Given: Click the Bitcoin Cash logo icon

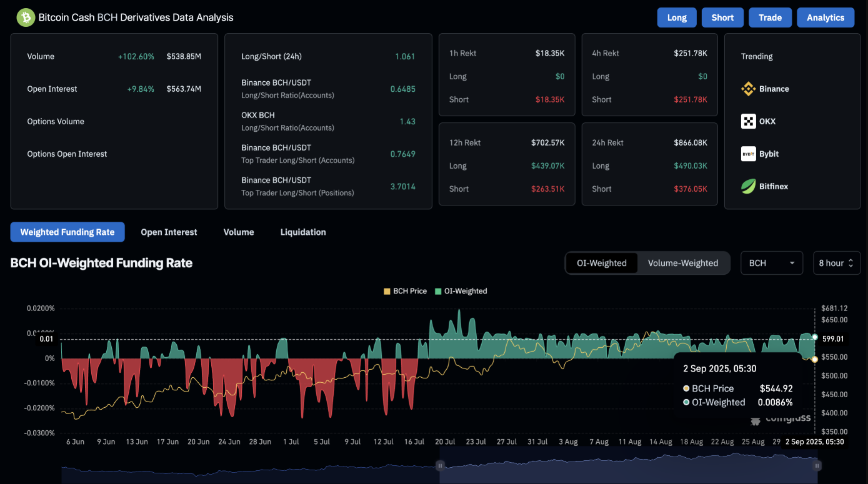Looking at the screenshot, I should tap(26, 17).
